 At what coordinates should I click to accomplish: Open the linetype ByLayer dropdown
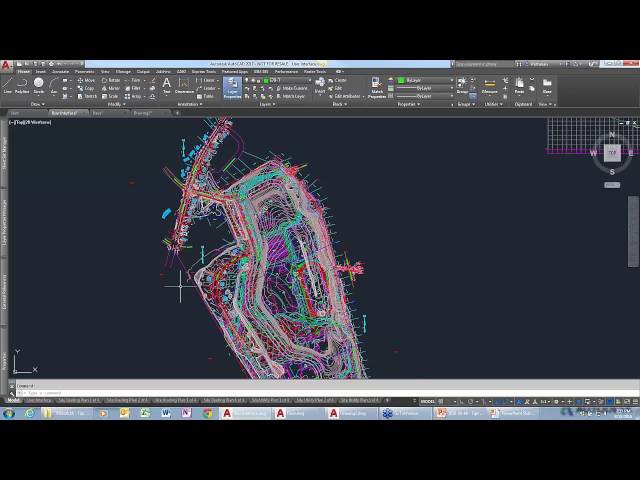click(425, 96)
